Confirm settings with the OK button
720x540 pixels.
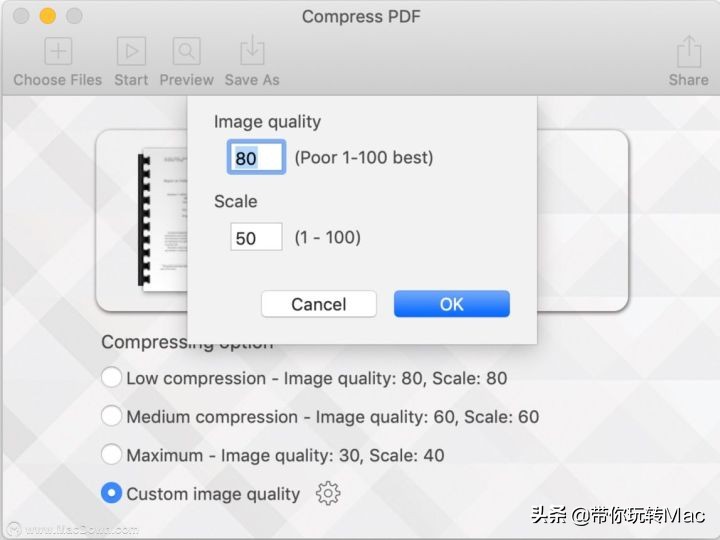click(452, 304)
